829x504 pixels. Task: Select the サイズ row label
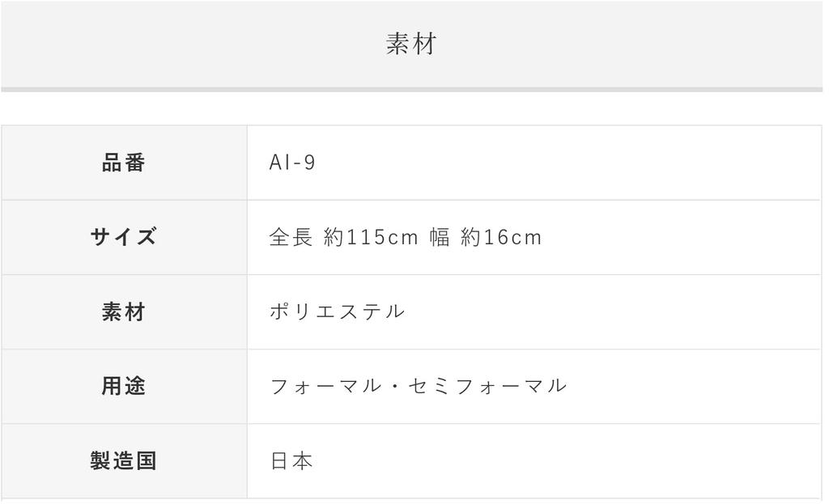click(124, 237)
